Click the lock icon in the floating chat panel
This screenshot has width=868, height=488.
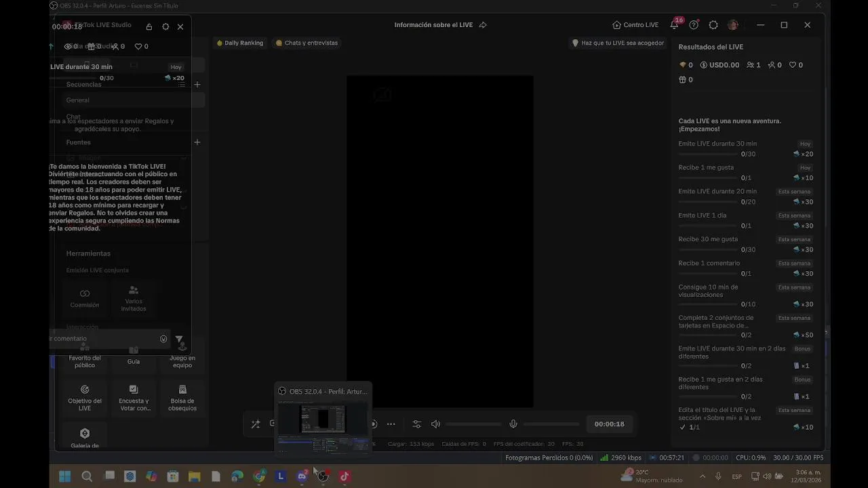149,26
